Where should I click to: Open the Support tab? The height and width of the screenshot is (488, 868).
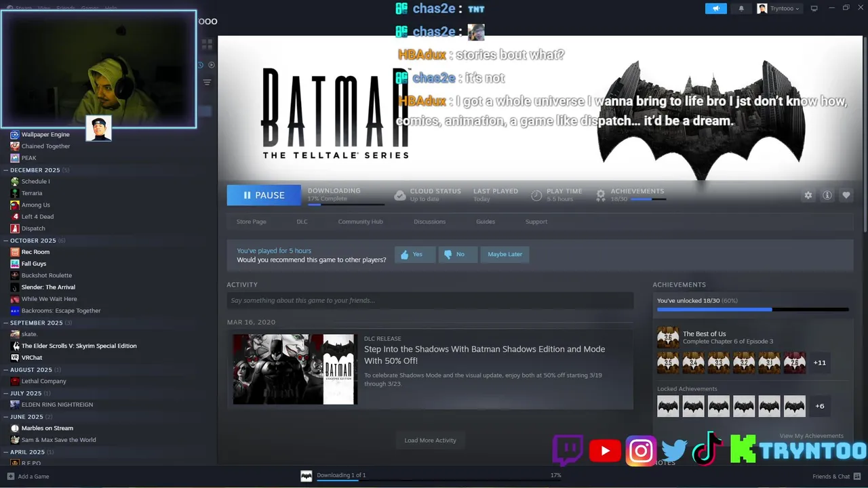tap(536, 222)
